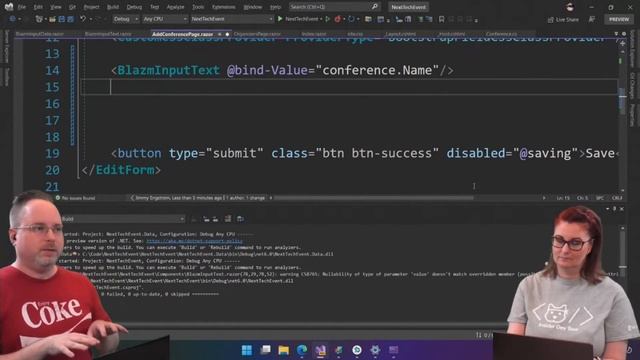The height and width of the screenshot is (360, 640).
Task: Click the Save file icon
Action: (x=62, y=19)
